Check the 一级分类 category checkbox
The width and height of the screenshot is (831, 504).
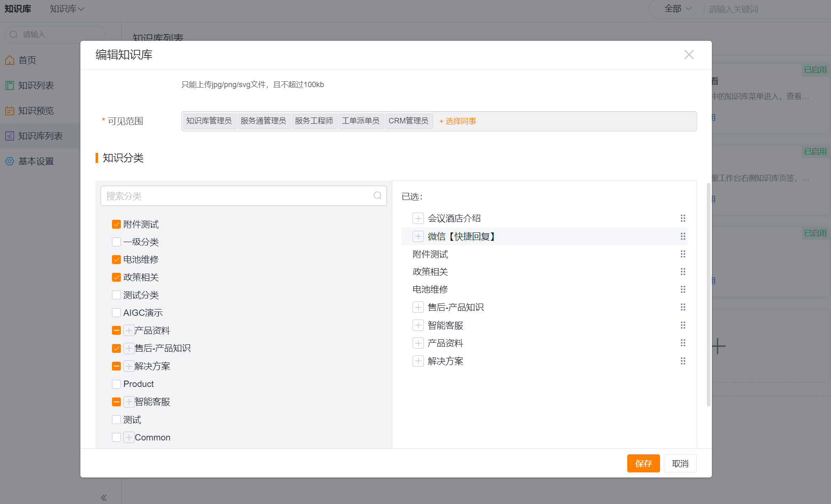117,242
